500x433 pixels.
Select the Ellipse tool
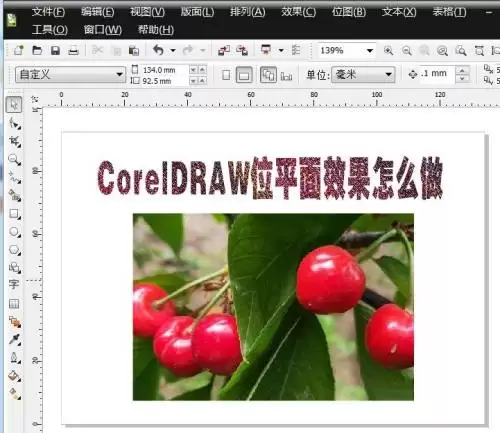point(14,231)
